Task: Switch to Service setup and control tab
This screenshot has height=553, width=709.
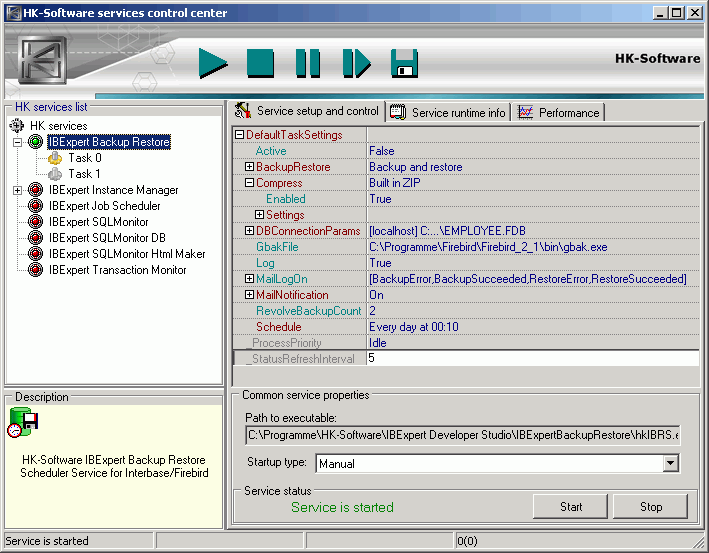Action: point(307,111)
